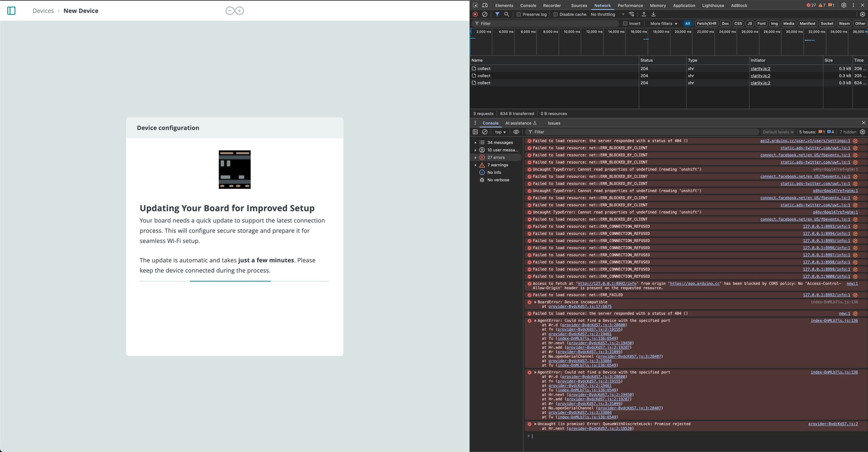Screen dimensions: 868x452
Task: Check the Invert filter checkbox
Action: (x=625, y=23)
